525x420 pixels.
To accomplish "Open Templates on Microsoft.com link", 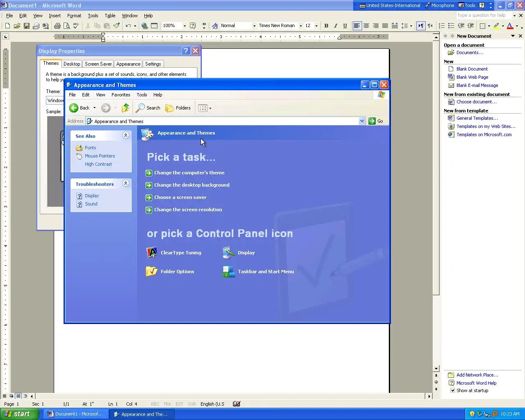I will click(484, 135).
